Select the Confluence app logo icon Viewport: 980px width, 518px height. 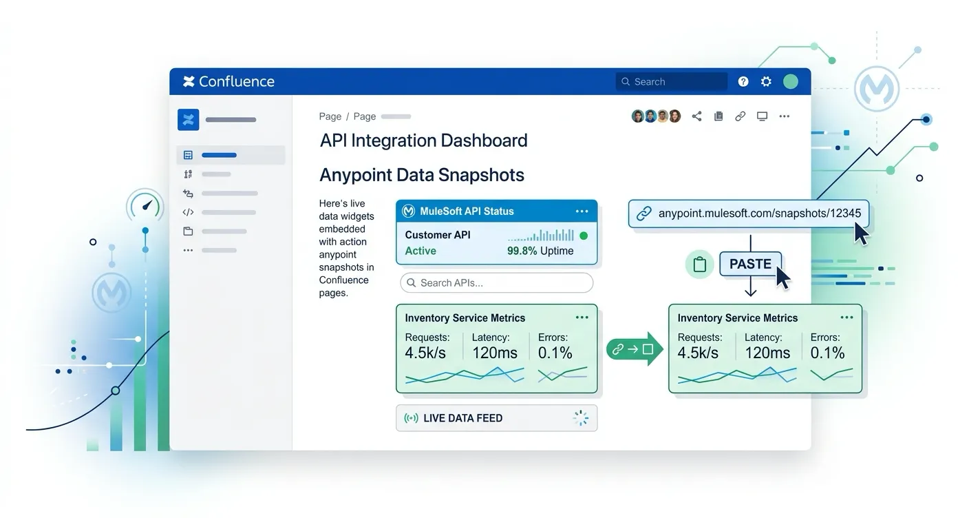pyautogui.click(x=189, y=81)
